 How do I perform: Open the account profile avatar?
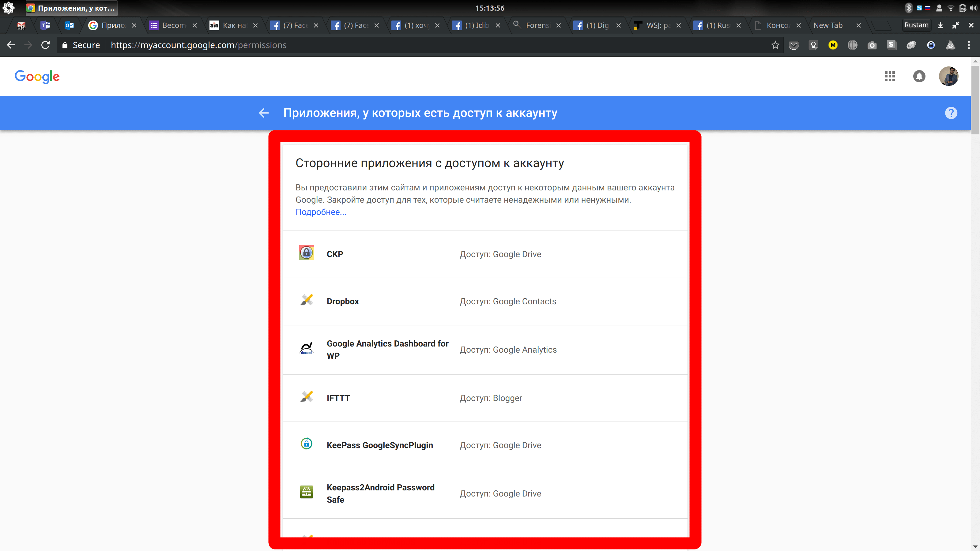pyautogui.click(x=948, y=77)
